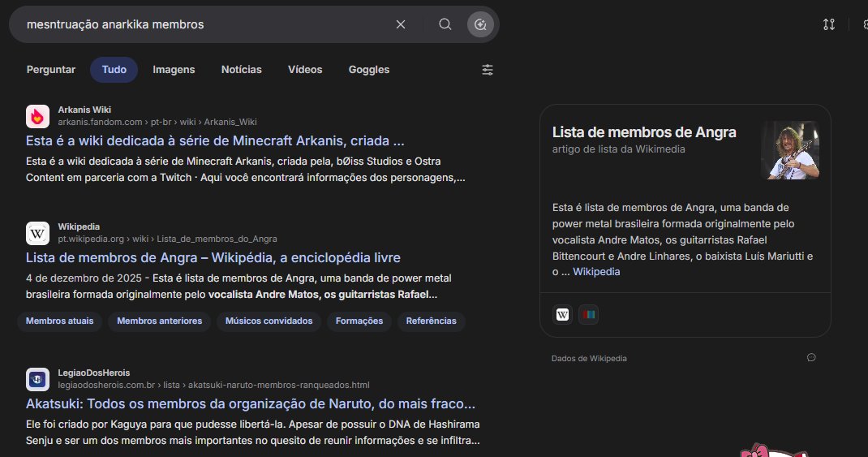Switch to the Perguntar tab
Screen dimensions: 868x457
click(x=51, y=70)
